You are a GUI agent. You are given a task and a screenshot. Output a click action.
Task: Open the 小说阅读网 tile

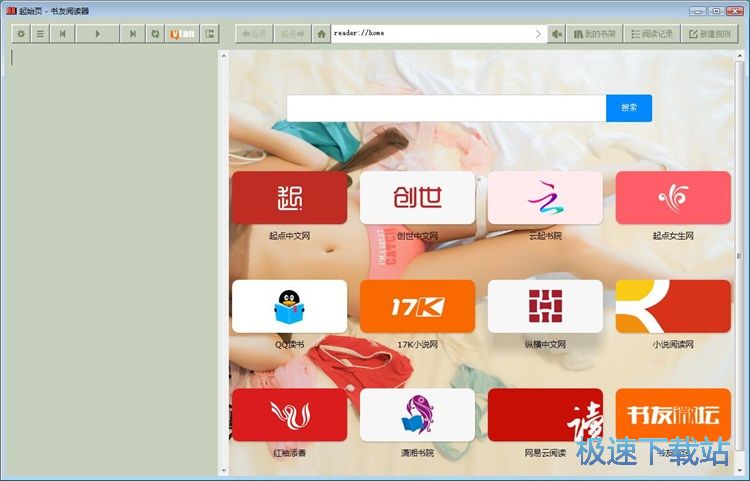click(673, 306)
